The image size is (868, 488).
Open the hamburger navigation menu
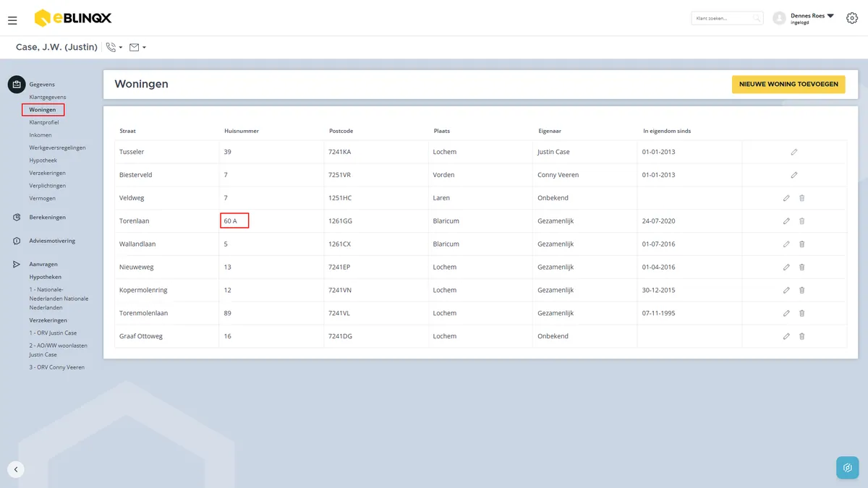[x=12, y=20]
